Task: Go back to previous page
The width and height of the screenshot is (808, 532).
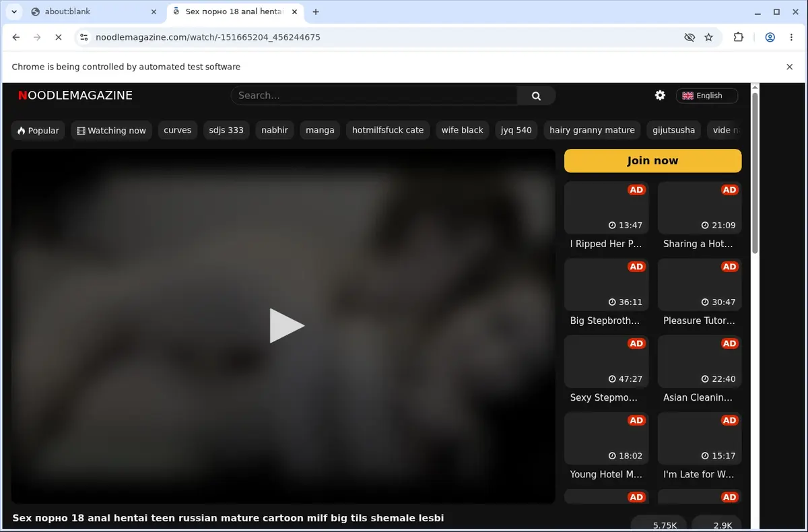Action: (16, 38)
